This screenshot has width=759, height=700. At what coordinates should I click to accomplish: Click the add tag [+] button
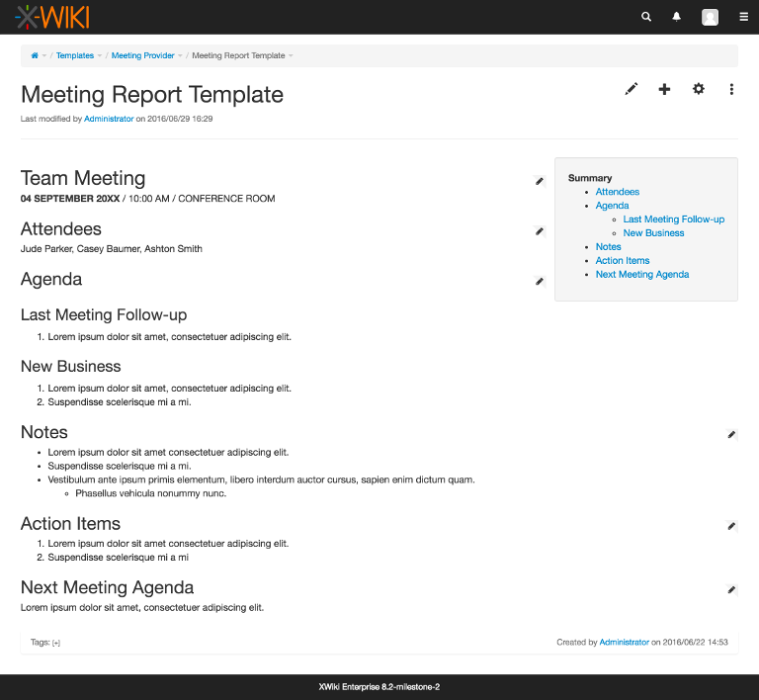coord(56,643)
